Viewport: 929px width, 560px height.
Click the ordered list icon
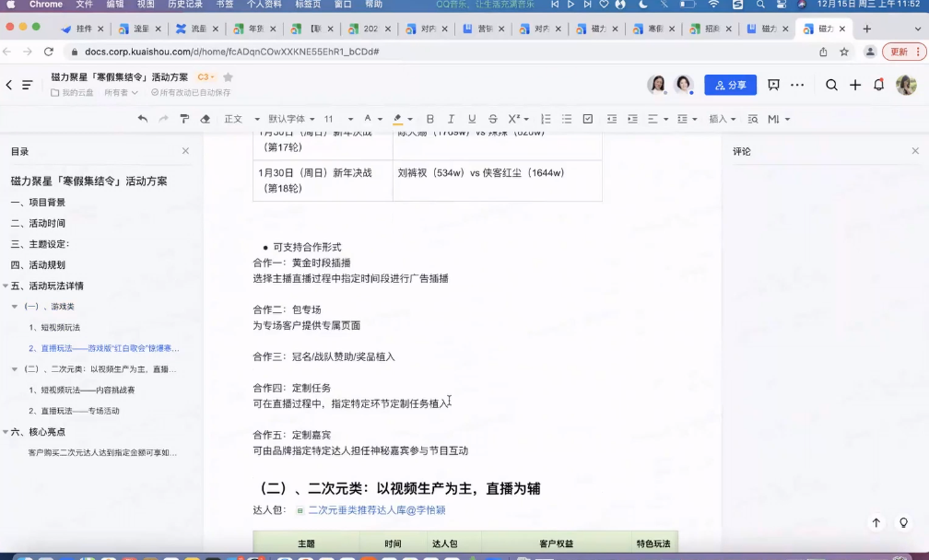click(547, 119)
